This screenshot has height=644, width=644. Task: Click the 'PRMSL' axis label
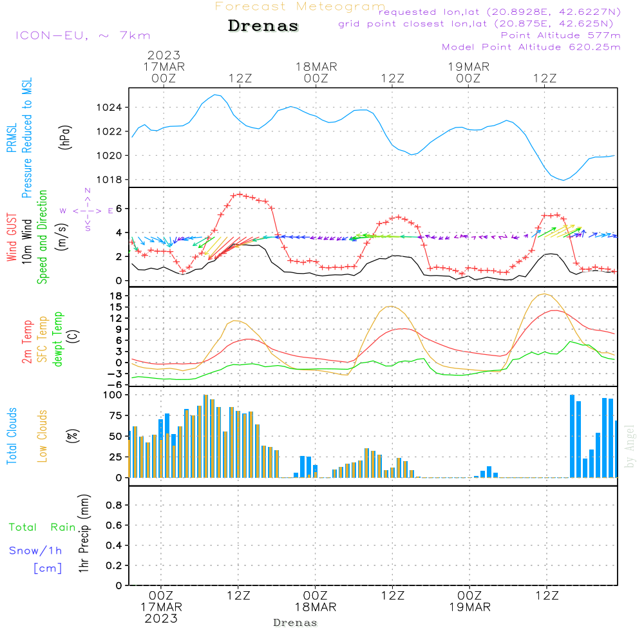click(x=12, y=138)
